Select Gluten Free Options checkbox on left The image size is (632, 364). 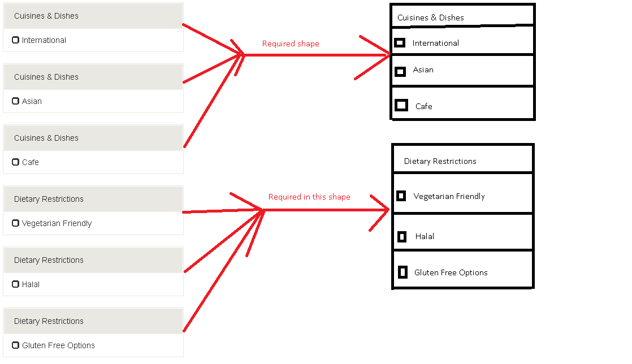tap(15, 345)
